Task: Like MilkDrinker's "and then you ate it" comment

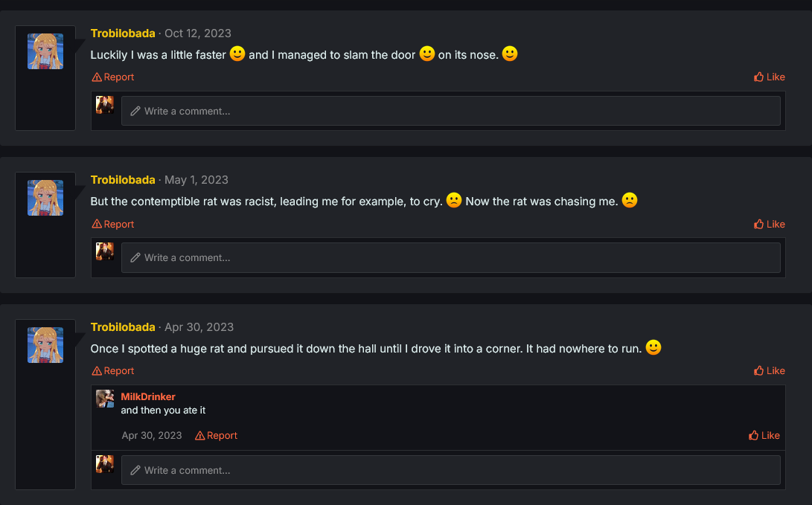Action: click(764, 436)
